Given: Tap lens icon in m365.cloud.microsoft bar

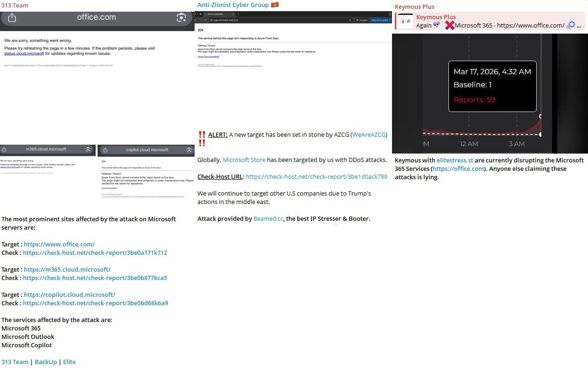Looking at the screenshot, I should (x=88, y=149).
